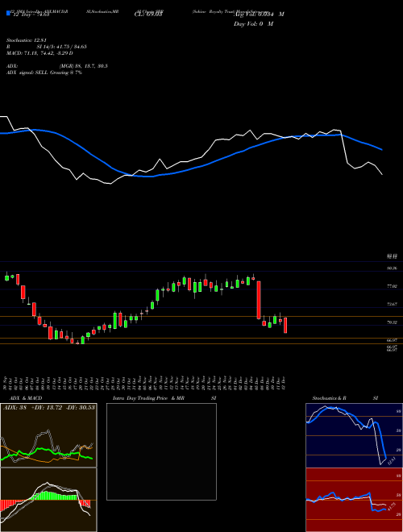403x532 pixels.
Task: Click the 'MACD: 71.13, 74.42, -3.29 D' line
Action: (x=39, y=53)
